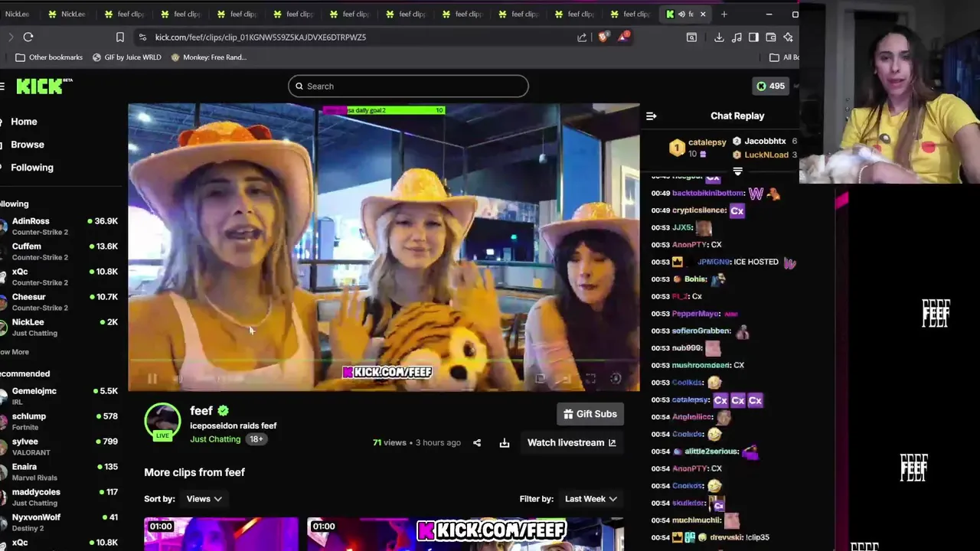Reload the page in the browser
980x551 pixels.
click(x=28, y=37)
